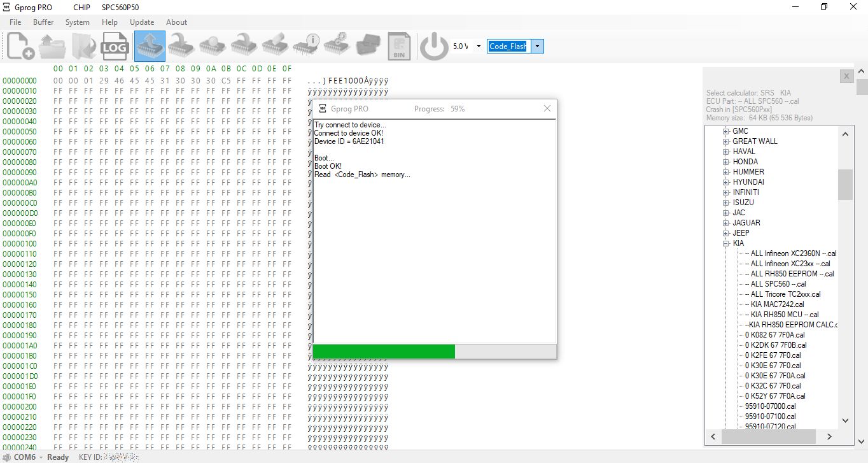
Task: Click the New file toolbar icon
Action: [21, 46]
